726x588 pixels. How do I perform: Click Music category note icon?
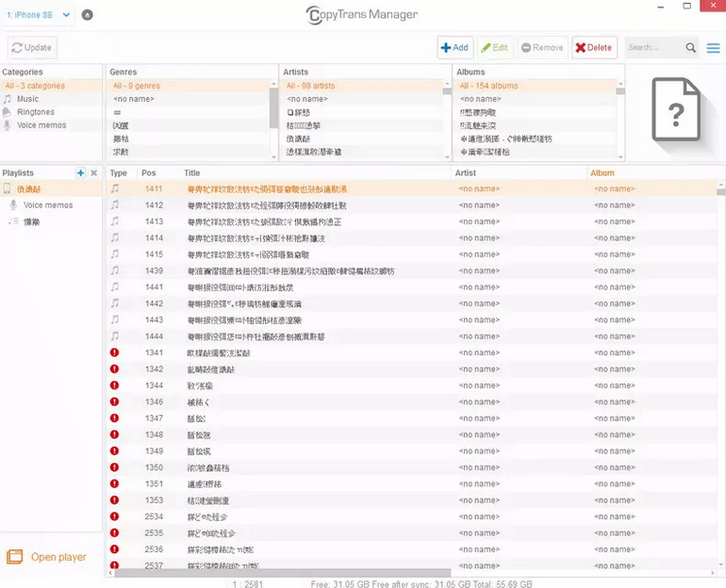pyautogui.click(x=8, y=99)
